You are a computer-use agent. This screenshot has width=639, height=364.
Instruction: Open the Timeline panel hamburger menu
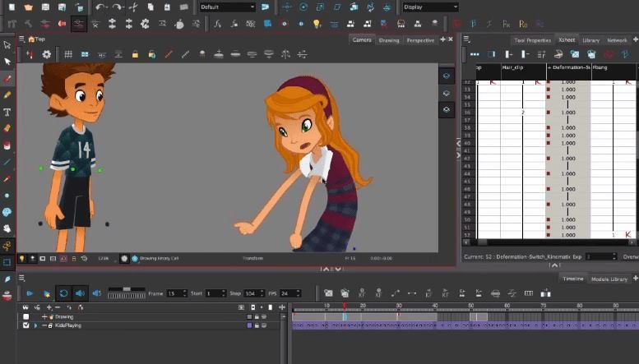click(x=21, y=278)
